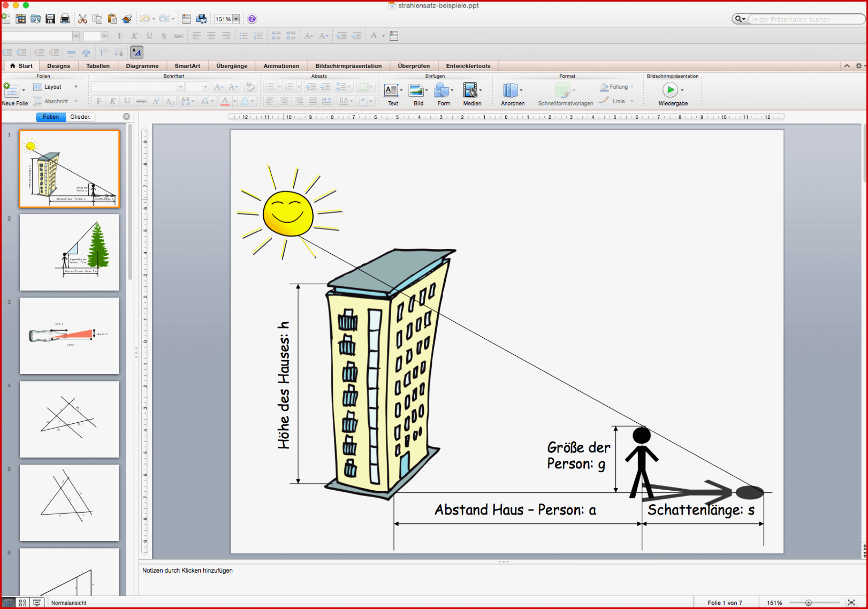Toggle superscript in ribbon Schriftart group
Screen dimensions: 868x609
(x=156, y=101)
